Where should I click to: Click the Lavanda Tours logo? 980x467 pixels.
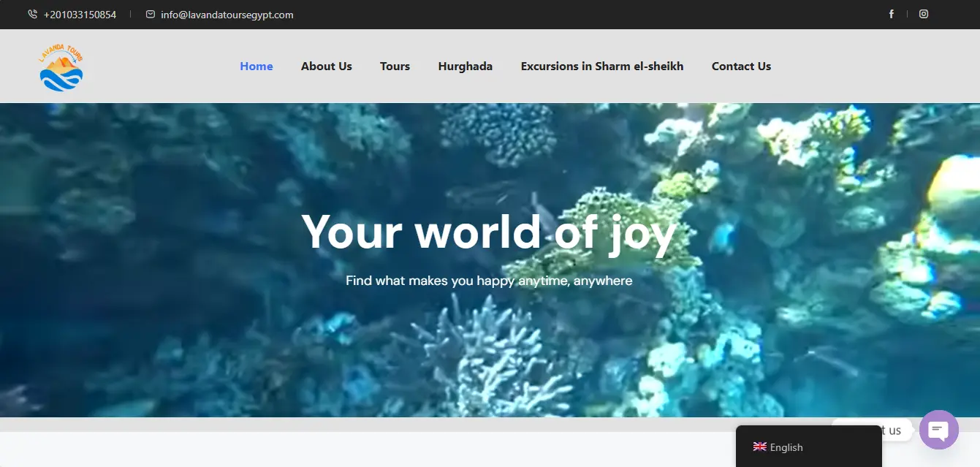pos(61,67)
